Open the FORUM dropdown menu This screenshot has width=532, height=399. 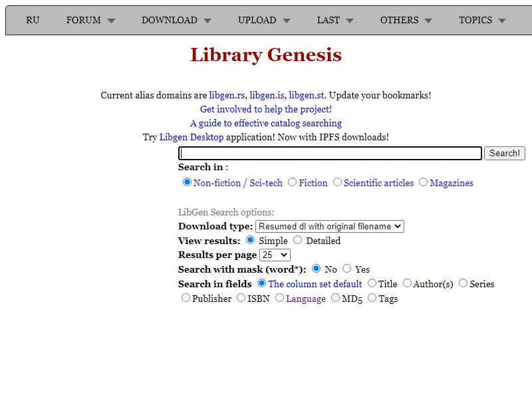point(90,20)
